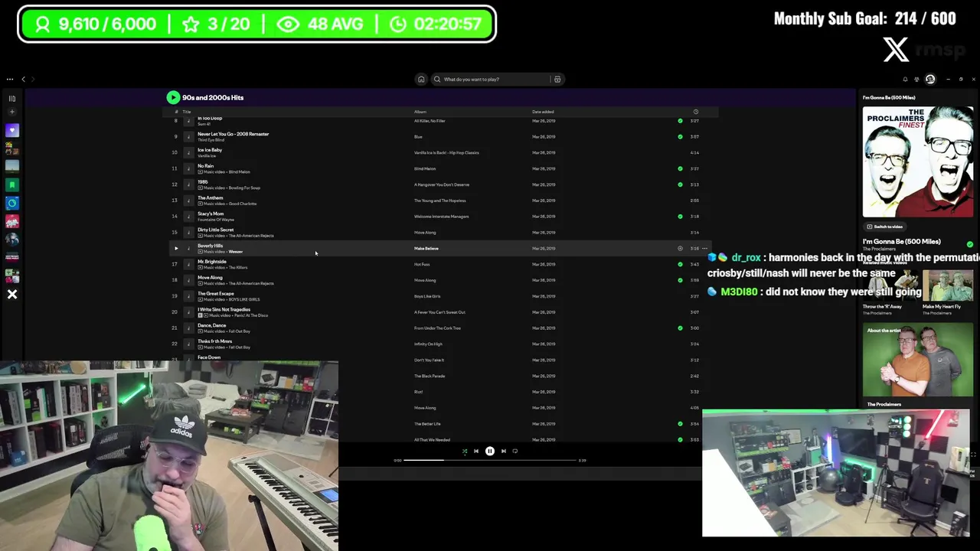Image resolution: width=980 pixels, height=551 pixels.
Task: Create a playlist with the plus icon
Action: [x=12, y=112]
